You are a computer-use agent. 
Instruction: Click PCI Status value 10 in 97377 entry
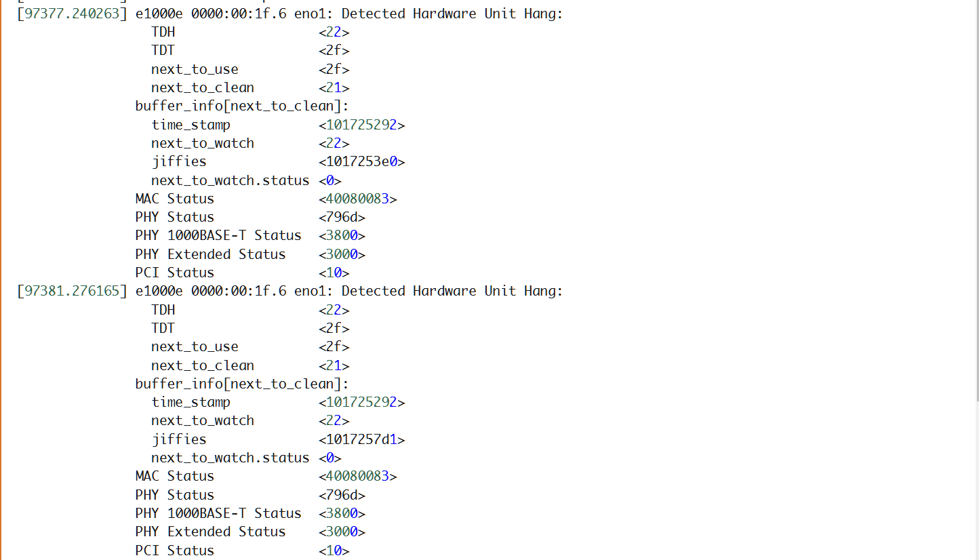click(x=334, y=273)
